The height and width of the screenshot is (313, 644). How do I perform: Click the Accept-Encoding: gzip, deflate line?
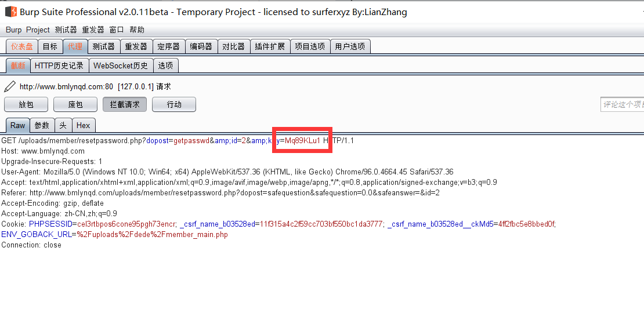(53, 203)
